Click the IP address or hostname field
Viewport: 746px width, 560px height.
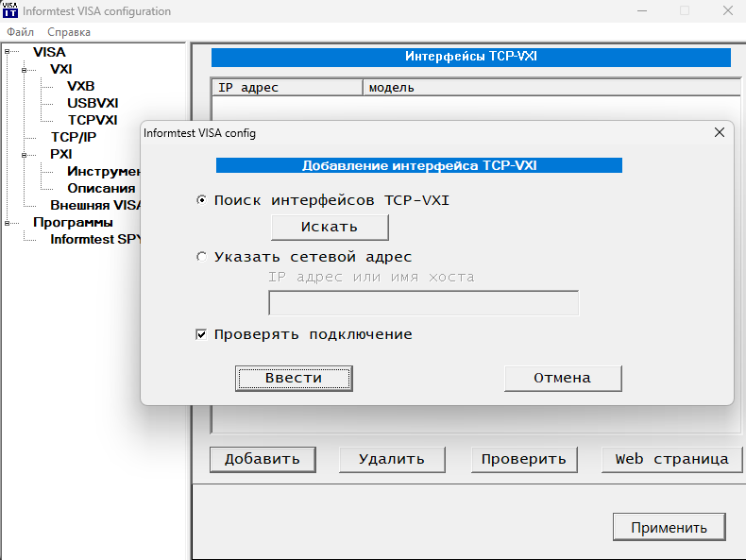coord(423,303)
